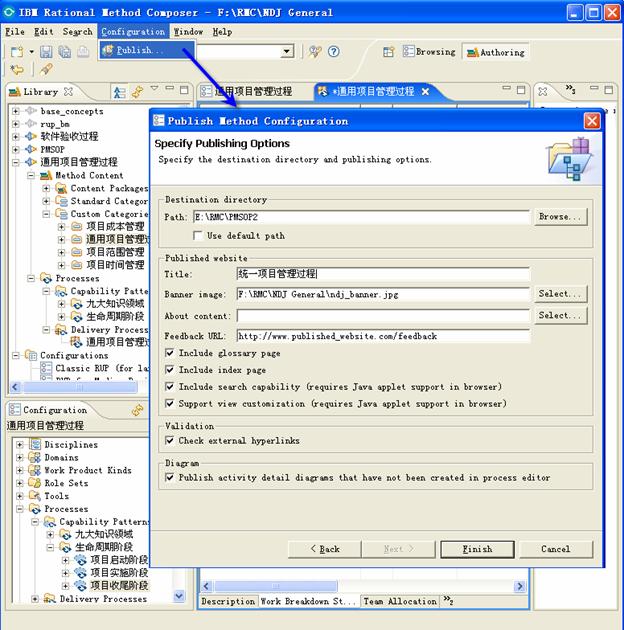
Task: Open the Search menu
Action: [x=77, y=32]
